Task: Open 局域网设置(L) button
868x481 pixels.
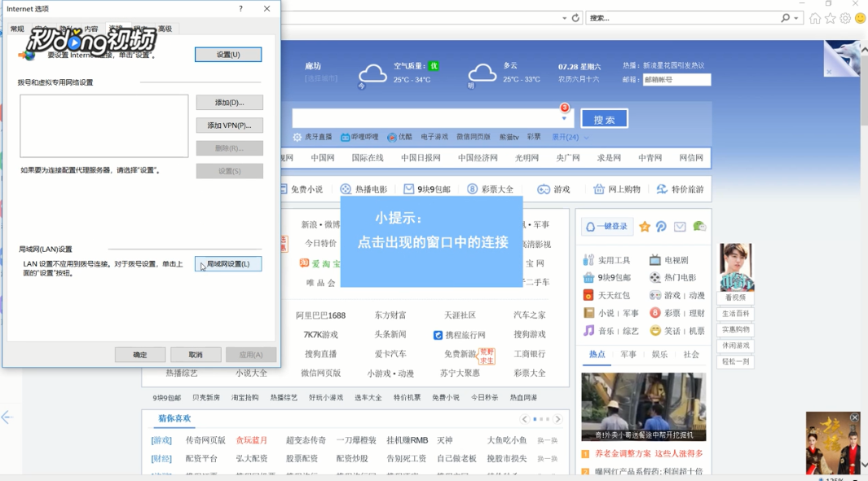Action: (228, 264)
